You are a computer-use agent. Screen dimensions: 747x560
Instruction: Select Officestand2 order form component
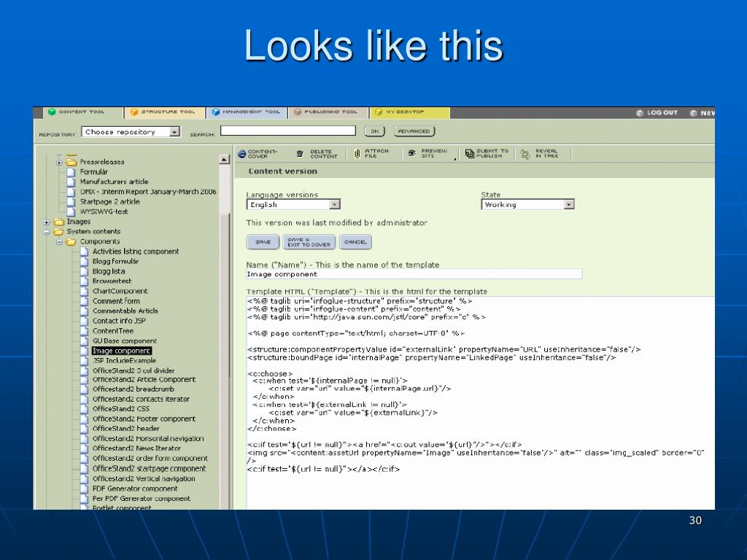click(150, 459)
